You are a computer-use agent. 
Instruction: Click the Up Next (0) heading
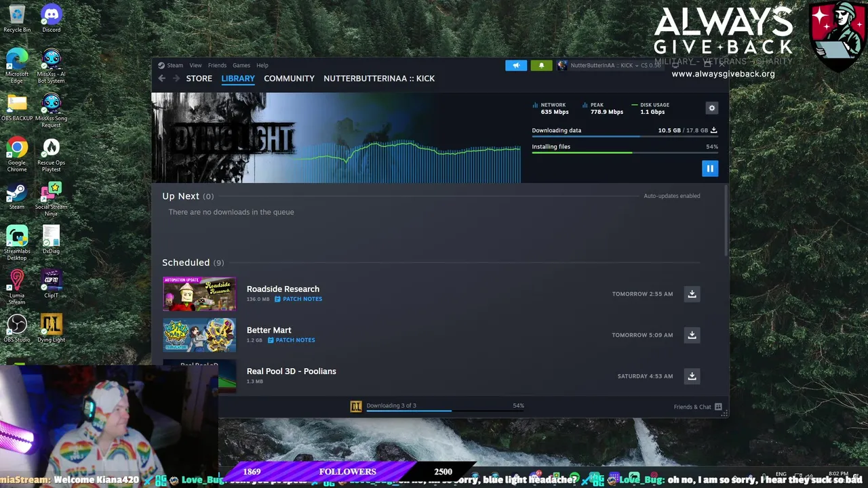188,196
